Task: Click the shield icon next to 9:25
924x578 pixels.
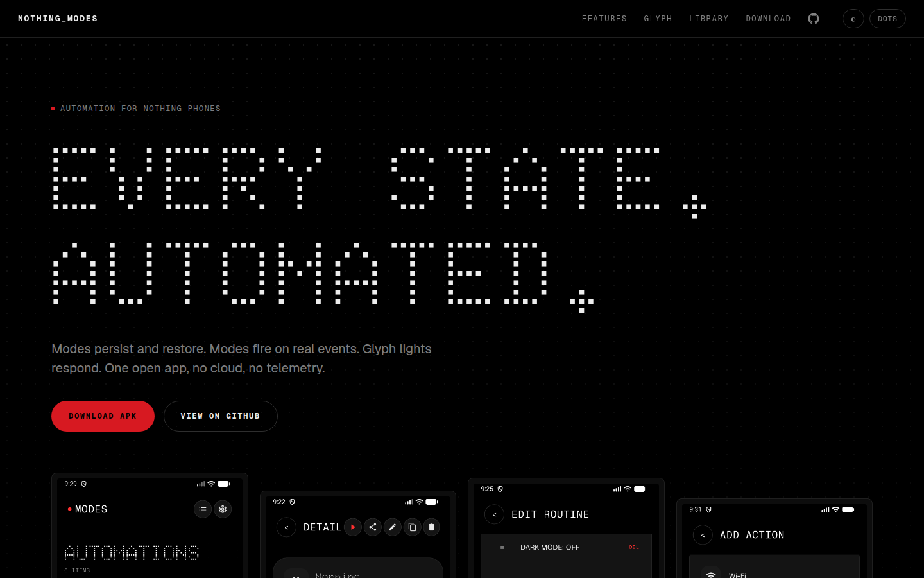Action: pyautogui.click(x=501, y=489)
